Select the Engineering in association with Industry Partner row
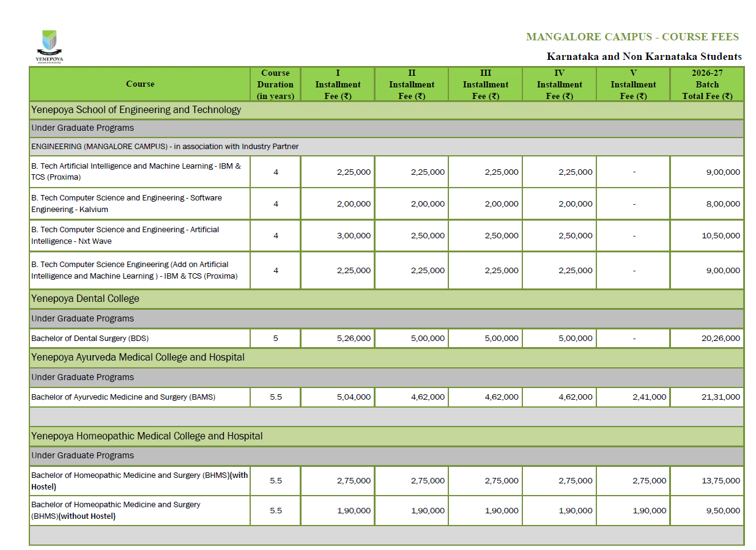This screenshot has height=550, width=756. coord(165,147)
